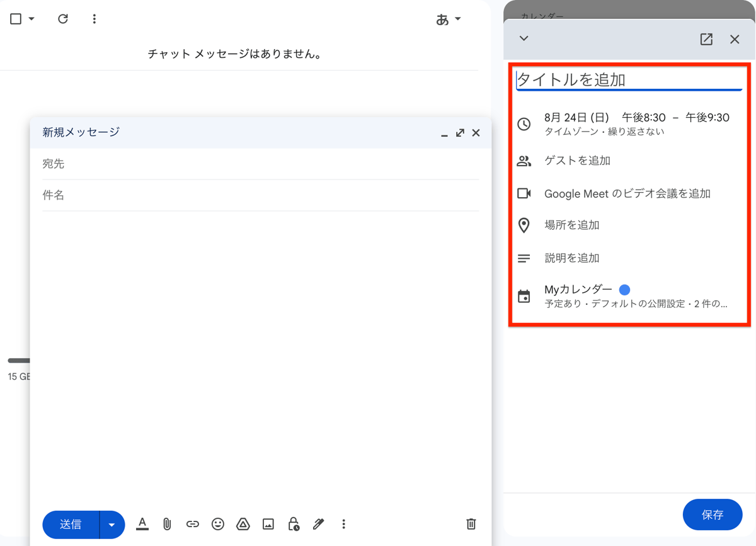Send the message with 送信
Screen dimensions: 756x546
tap(71, 524)
